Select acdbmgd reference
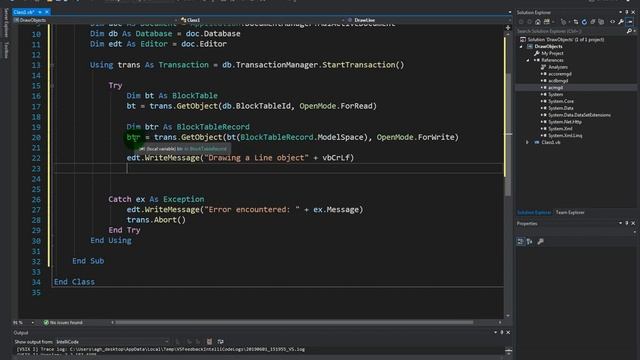Viewport: 640px width, 360px height. pos(558,81)
